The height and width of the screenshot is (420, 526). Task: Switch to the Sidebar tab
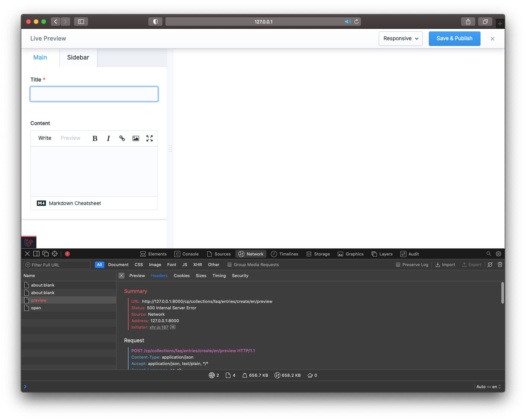click(78, 57)
